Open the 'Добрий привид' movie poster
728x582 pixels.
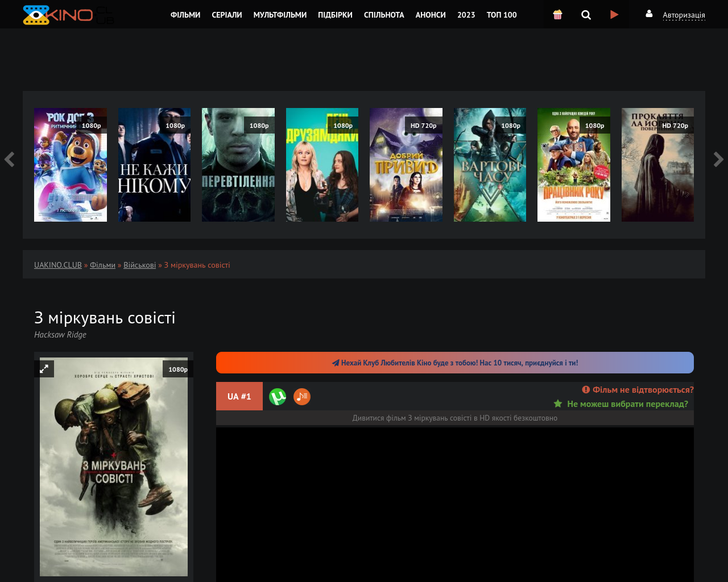[406, 165]
